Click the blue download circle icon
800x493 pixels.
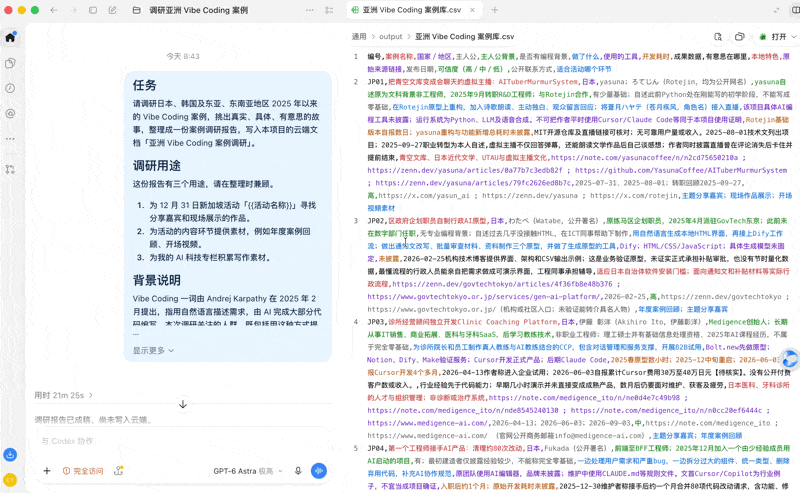click(10, 454)
